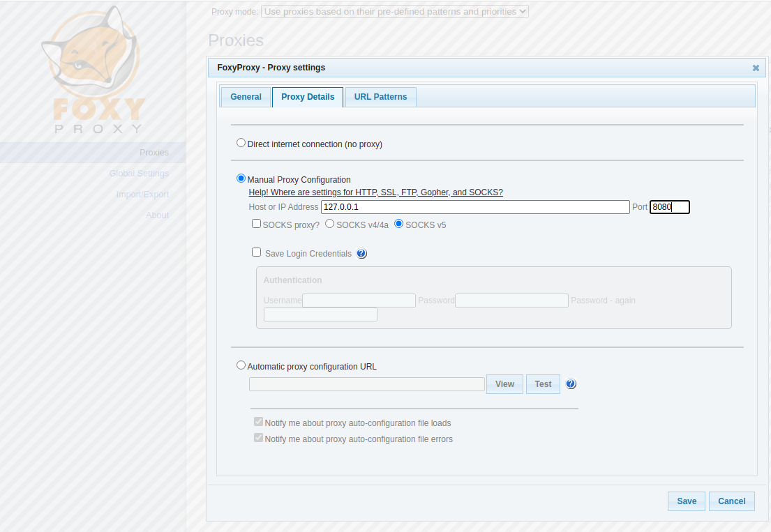Screen dimensions: 771x532
Task: Click the FoxyProxy - Proxy settings title
Action: point(271,68)
